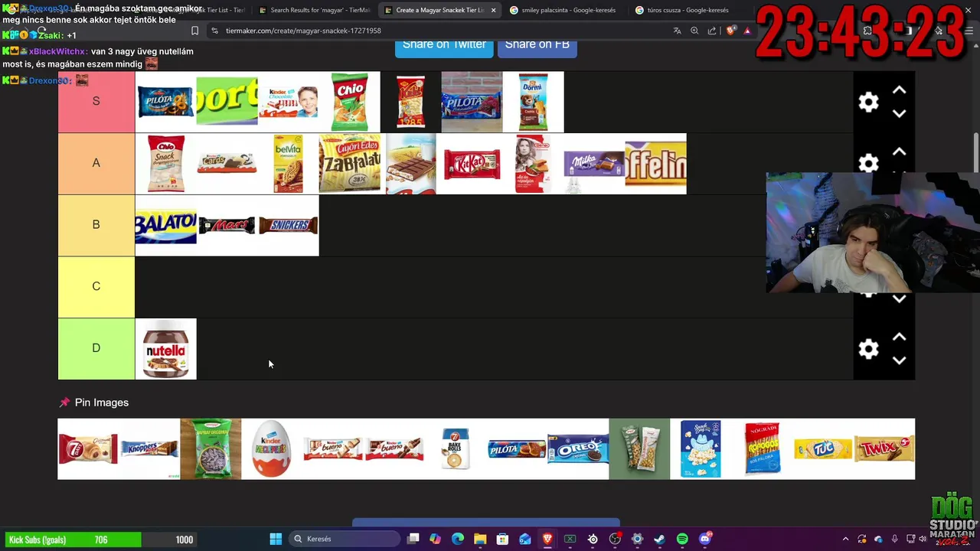The height and width of the screenshot is (551, 980).
Task: Open the translate page icon
Action: click(677, 31)
